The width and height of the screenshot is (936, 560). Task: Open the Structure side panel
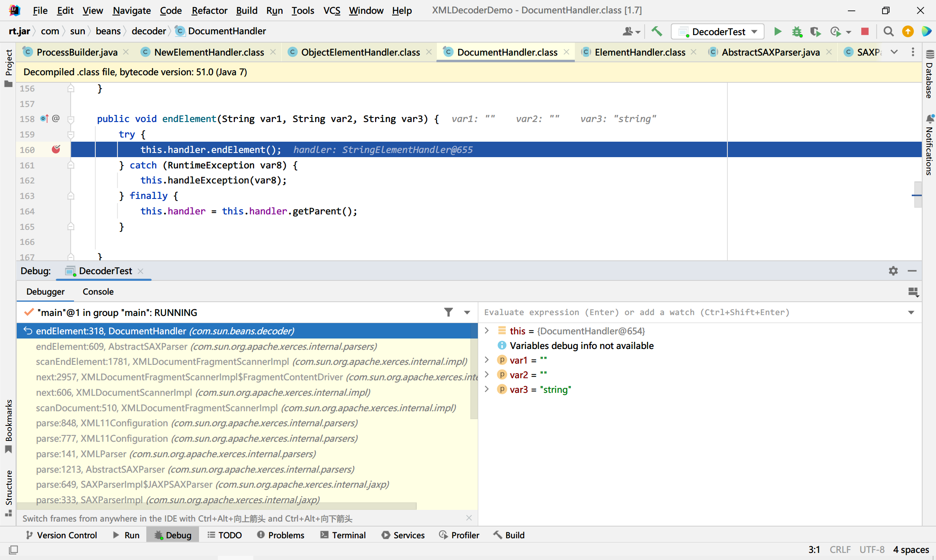tap(8, 493)
